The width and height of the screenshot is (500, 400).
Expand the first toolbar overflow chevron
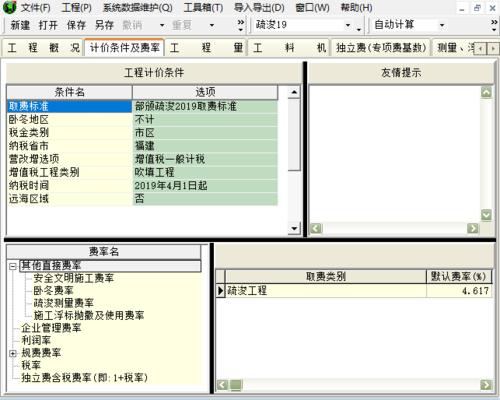tap(241, 25)
